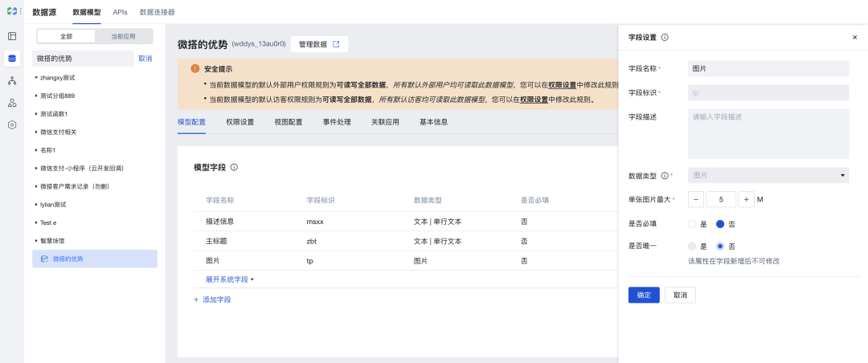
Task: Collapse the zhangxy测试 group
Action: pyautogui.click(x=36, y=77)
